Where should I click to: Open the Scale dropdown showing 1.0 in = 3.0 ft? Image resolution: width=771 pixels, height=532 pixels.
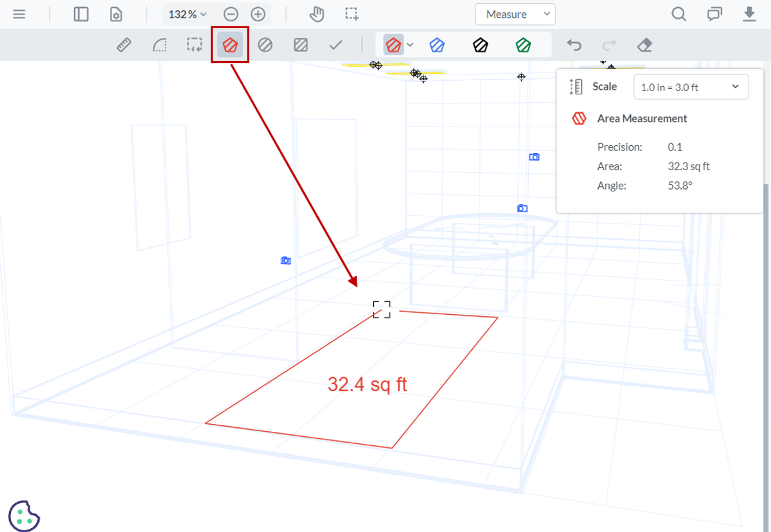[691, 86]
